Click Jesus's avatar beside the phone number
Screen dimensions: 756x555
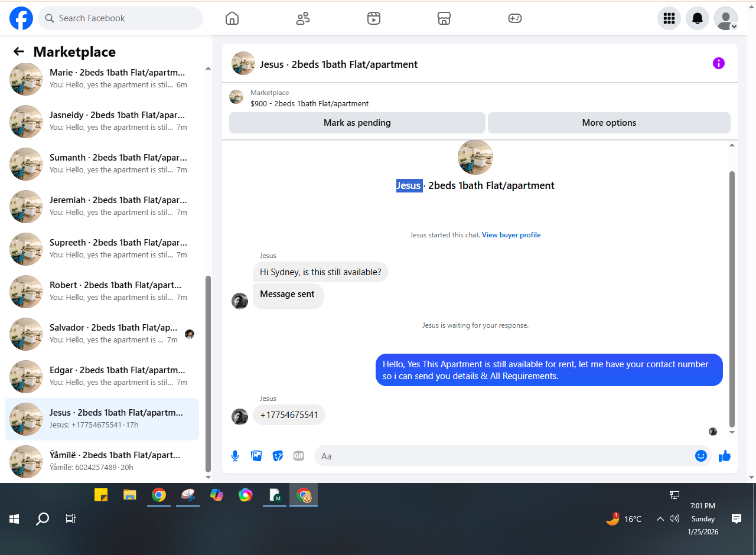point(240,416)
